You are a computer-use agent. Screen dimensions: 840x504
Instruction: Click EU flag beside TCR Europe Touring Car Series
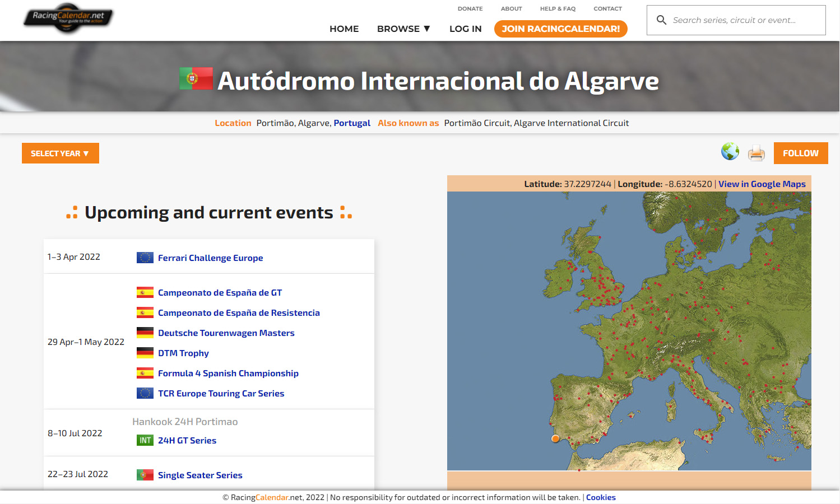click(145, 393)
